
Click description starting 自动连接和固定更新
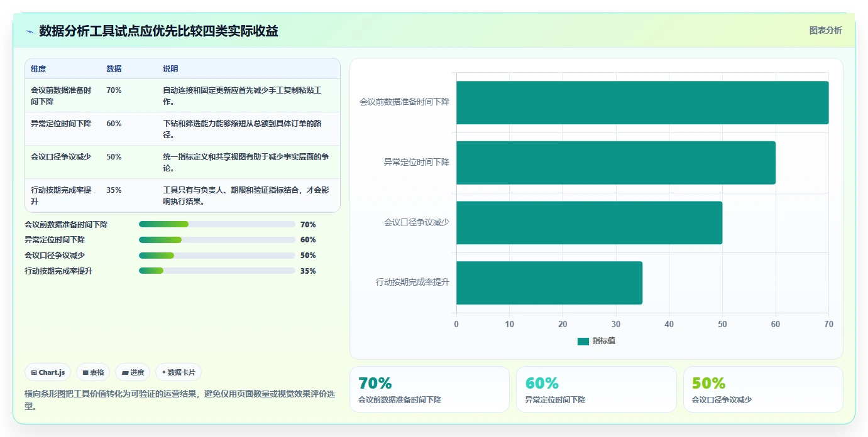242,95
